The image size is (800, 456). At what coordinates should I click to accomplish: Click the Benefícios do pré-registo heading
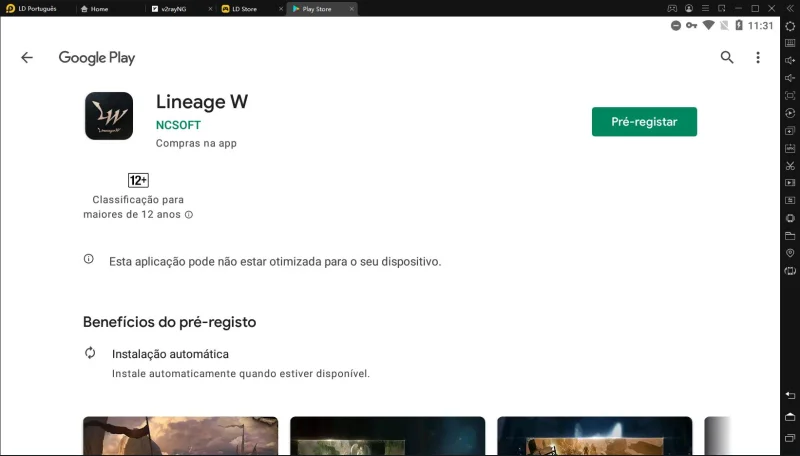tap(169, 322)
